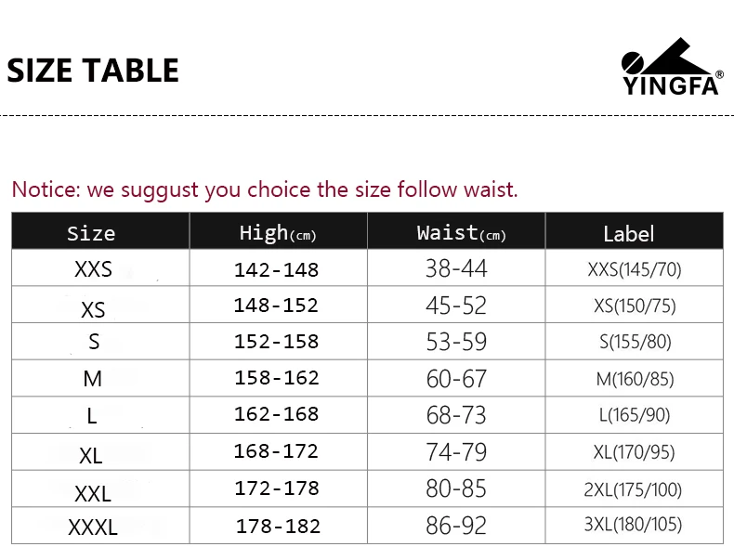Click the M size row label
Viewport: 734px width, 560px height.
coord(93,379)
